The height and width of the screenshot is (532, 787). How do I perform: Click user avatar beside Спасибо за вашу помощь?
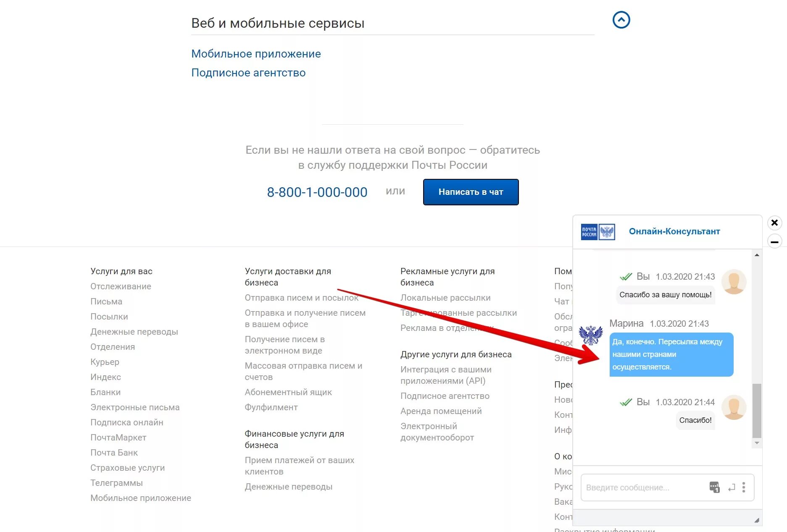pyautogui.click(x=734, y=282)
